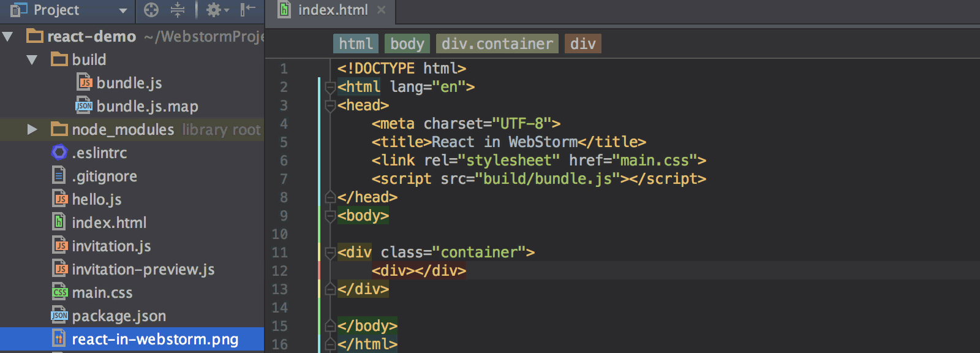
Task: Collapse the build folder
Action: [x=32, y=60]
